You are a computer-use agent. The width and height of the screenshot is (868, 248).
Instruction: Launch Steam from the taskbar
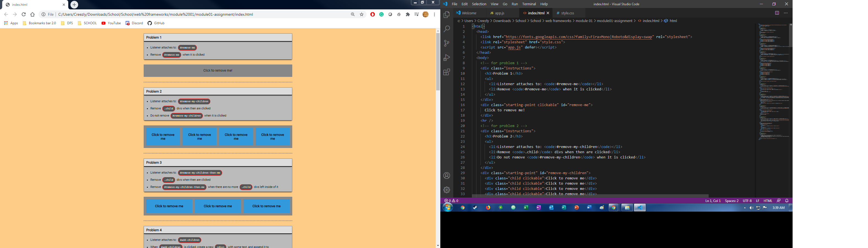click(x=476, y=208)
